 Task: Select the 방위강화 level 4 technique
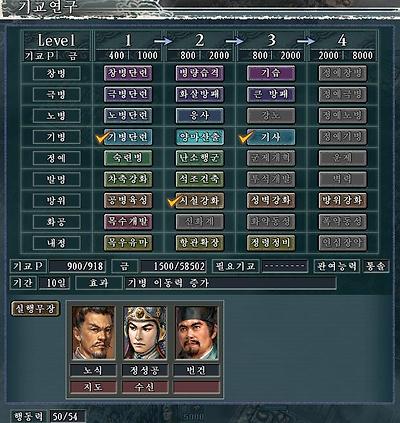pos(343,200)
